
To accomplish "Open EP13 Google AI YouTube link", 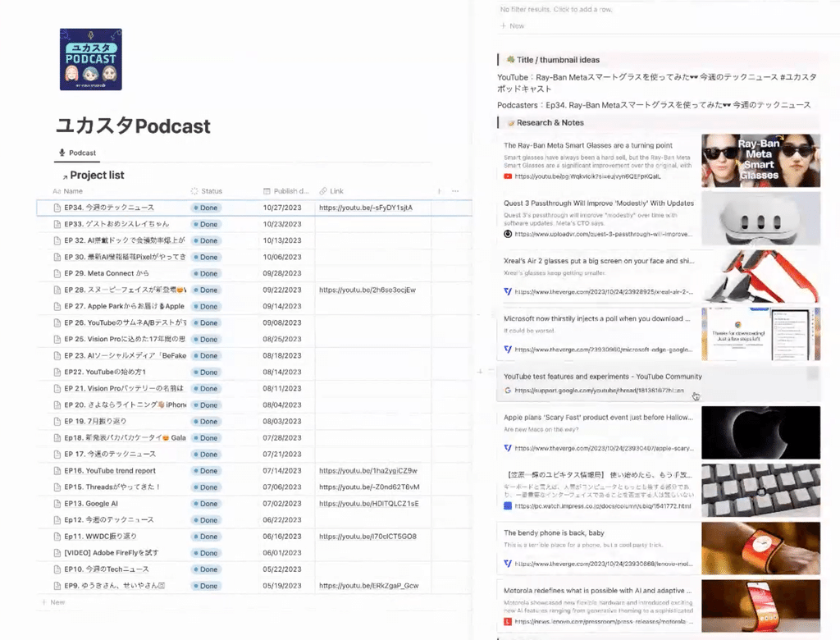I will click(x=368, y=504).
